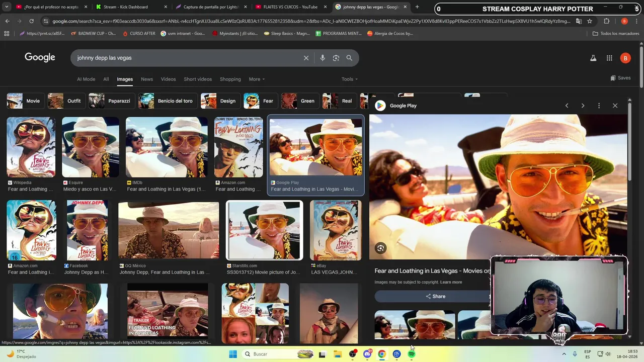Select the Paparazzi filter chip
Image resolution: width=644 pixels, height=362 pixels.
tap(112, 101)
